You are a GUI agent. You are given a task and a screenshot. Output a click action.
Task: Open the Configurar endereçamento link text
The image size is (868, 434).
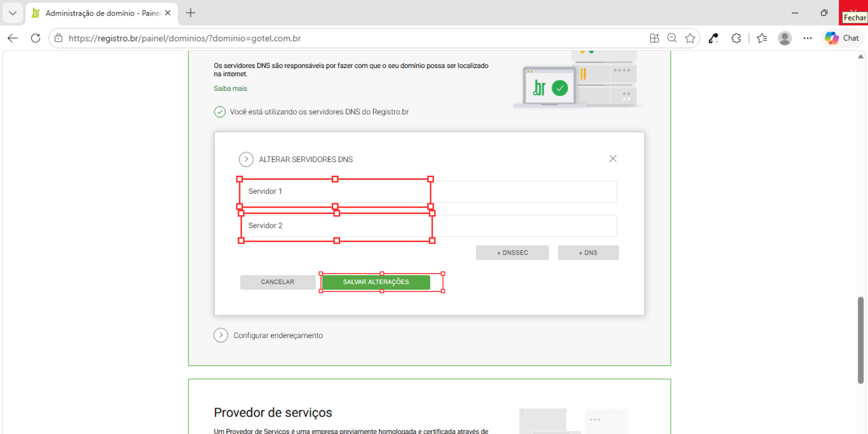click(x=278, y=336)
